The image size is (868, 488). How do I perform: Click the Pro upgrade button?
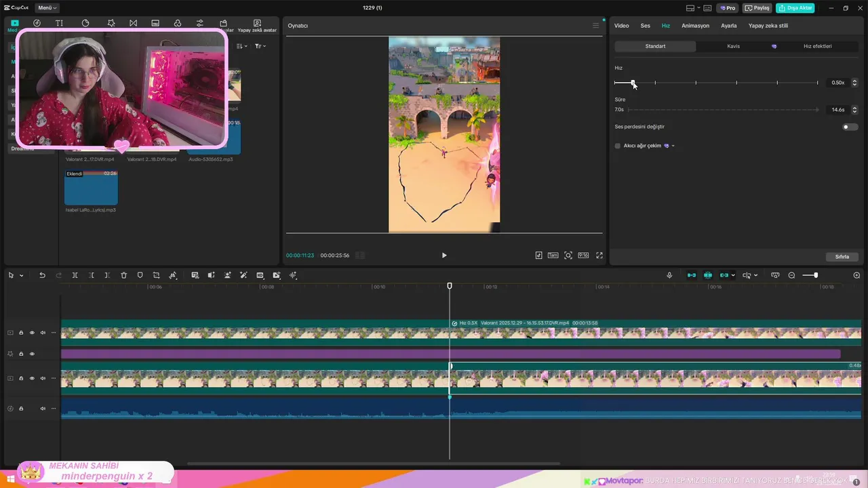coord(728,8)
